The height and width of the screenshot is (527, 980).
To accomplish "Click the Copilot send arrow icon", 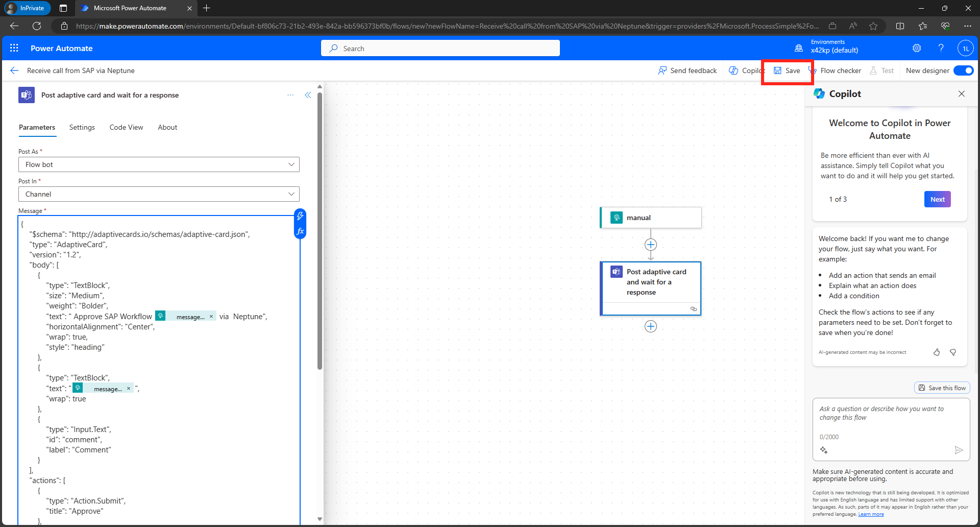I will pyautogui.click(x=959, y=450).
